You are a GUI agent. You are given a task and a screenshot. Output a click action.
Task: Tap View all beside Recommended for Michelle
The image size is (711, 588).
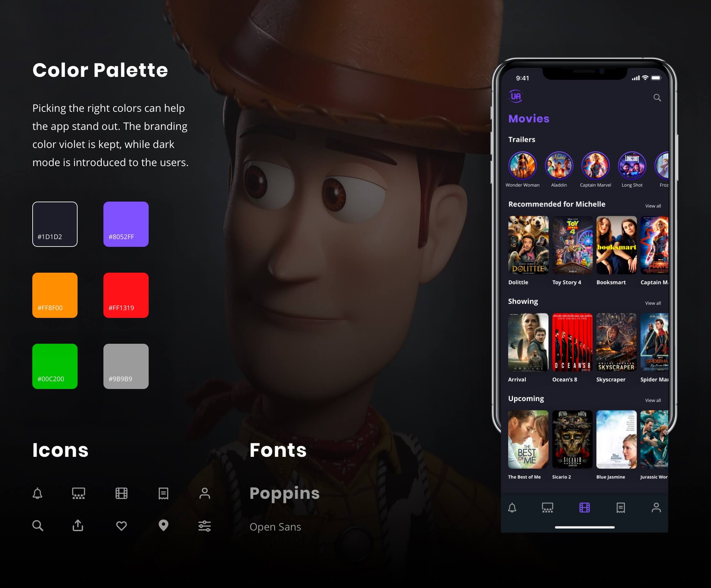[x=653, y=206]
